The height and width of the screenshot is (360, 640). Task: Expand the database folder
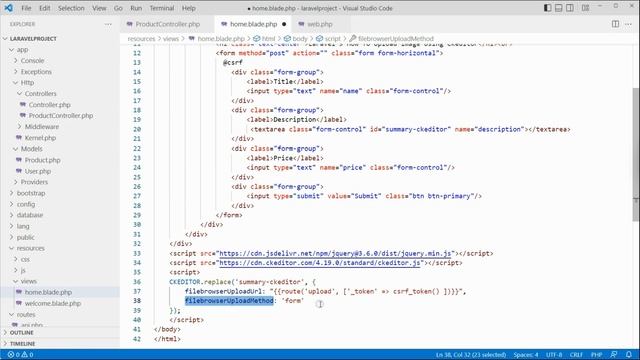[30, 215]
